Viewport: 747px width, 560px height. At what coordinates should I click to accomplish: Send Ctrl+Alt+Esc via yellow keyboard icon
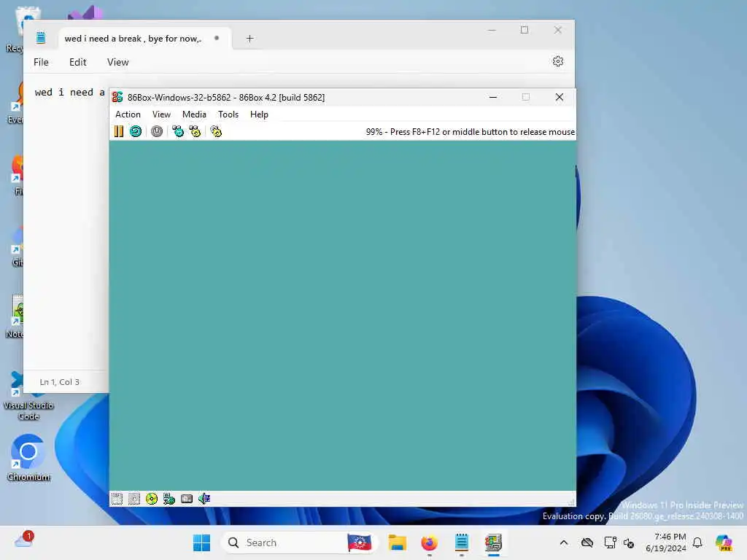tap(195, 131)
